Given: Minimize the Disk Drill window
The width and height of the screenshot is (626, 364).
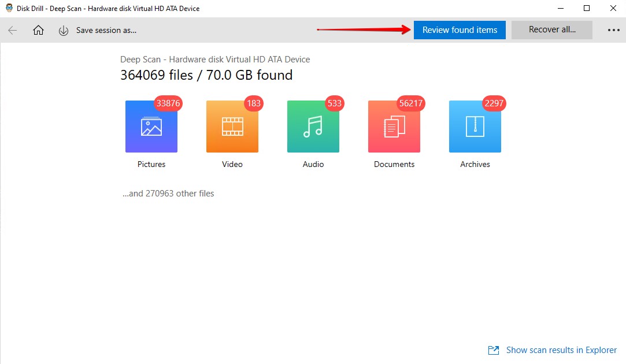Looking at the screenshot, I should click(561, 9).
